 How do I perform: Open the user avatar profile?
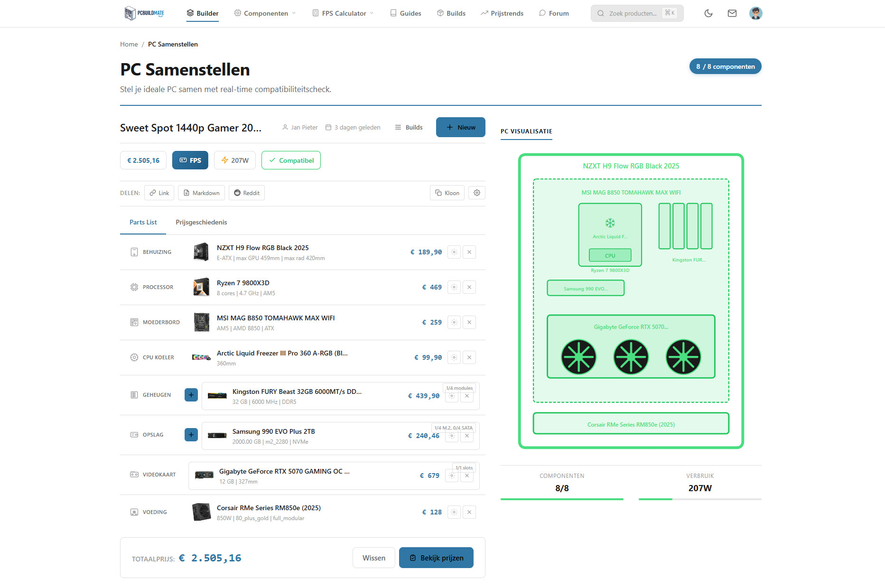[755, 13]
